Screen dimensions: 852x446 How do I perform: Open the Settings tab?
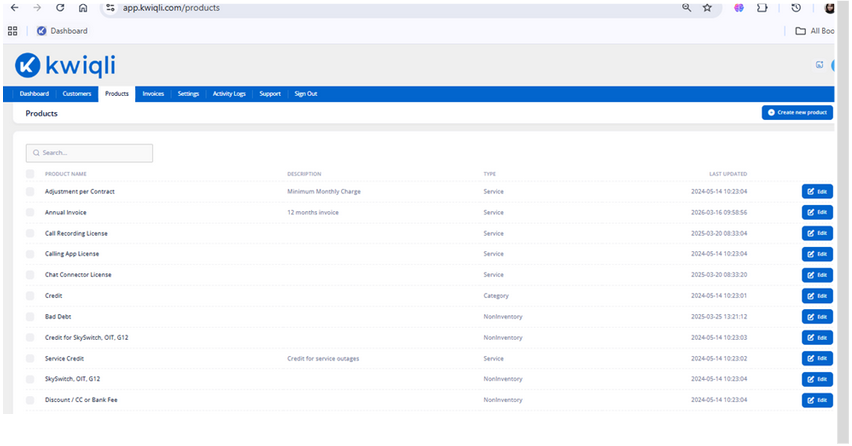tap(189, 94)
